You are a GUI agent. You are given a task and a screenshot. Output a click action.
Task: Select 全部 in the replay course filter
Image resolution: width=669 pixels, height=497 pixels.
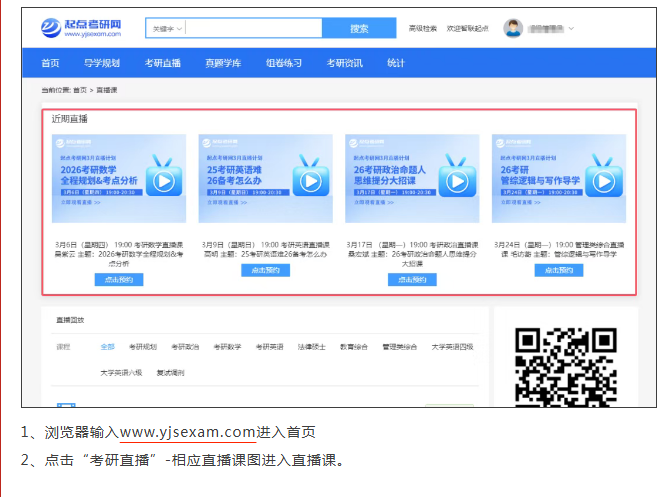click(107, 347)
